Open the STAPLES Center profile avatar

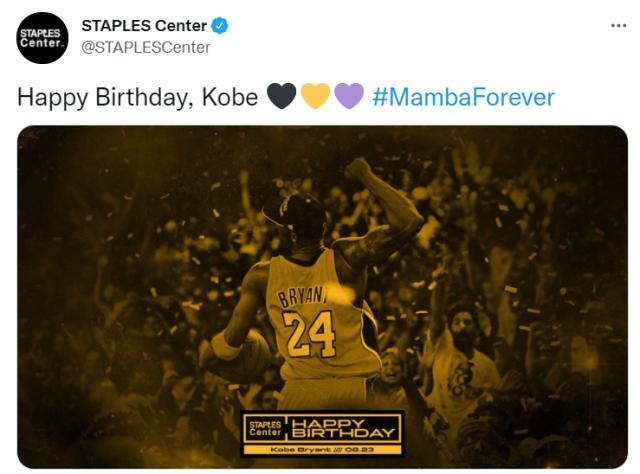point(41,37)
